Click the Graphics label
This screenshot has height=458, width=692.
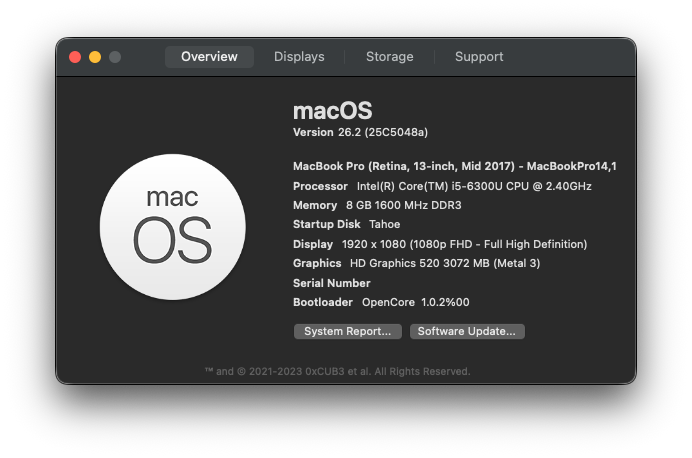[x=317, y=263]
